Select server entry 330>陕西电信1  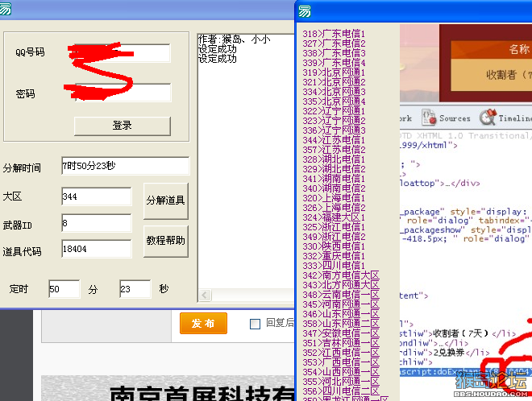[x=334, y=246]
